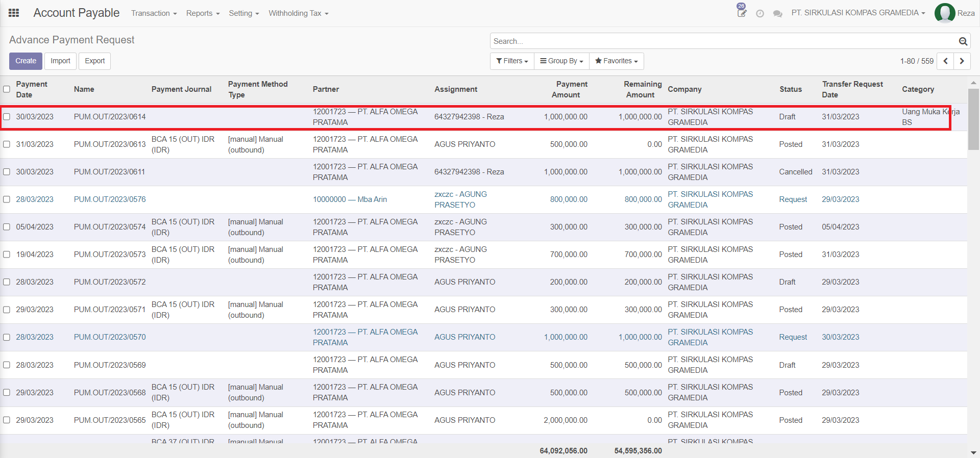The image size is (980, 458).
Task: Click Uang Muka Kerja BS category cell
Action: (930, 117)
